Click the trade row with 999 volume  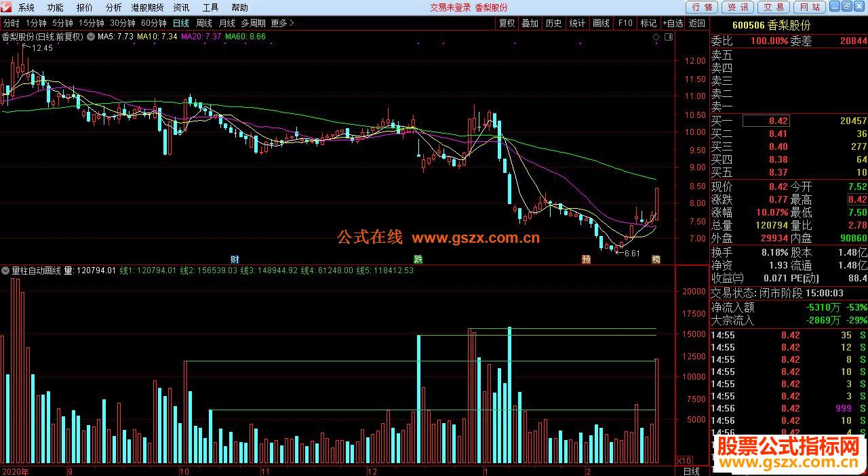789,408
